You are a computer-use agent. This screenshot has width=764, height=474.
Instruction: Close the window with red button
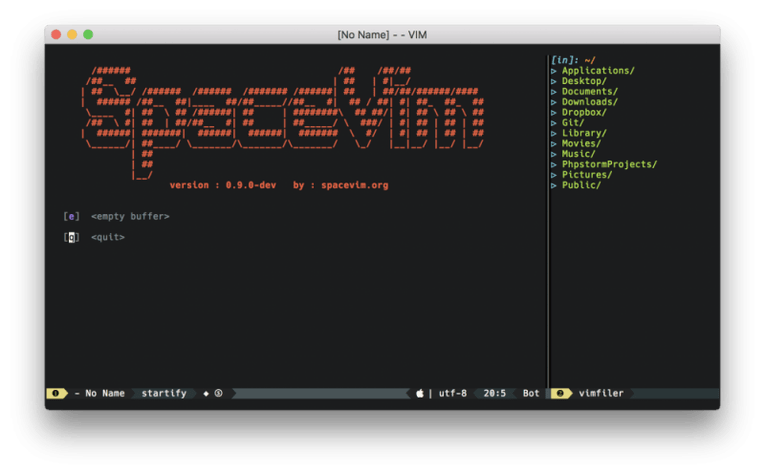coord(56,35)
